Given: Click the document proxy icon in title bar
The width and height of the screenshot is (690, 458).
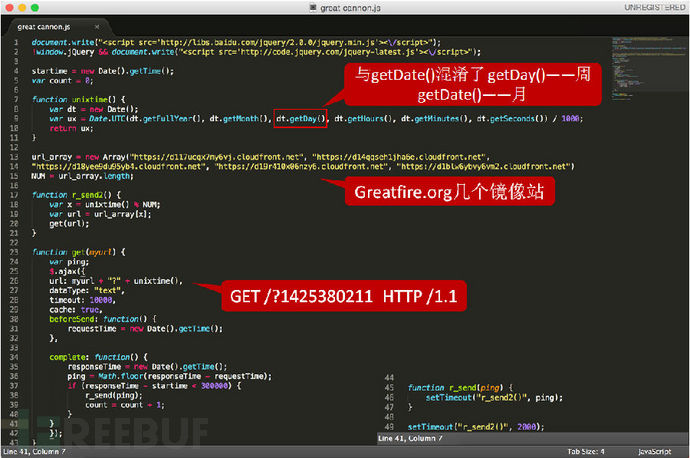Looking at the screenshot, I should pyautogui.click(x=313, y=7).
